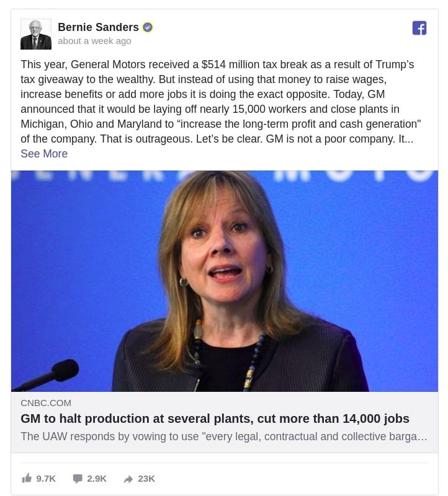Click the share arrow icon
The image size is (448, 496).
coord(128,479)
